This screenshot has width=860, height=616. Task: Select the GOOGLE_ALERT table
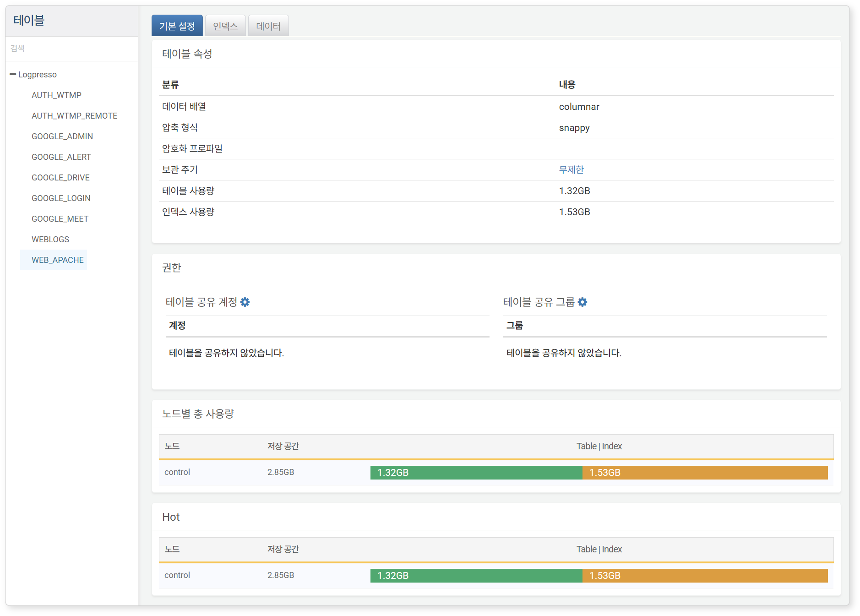click(x=61, y=157)
